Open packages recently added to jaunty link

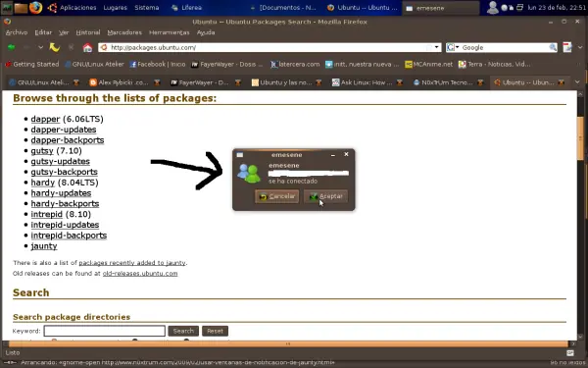pos(132,263)
